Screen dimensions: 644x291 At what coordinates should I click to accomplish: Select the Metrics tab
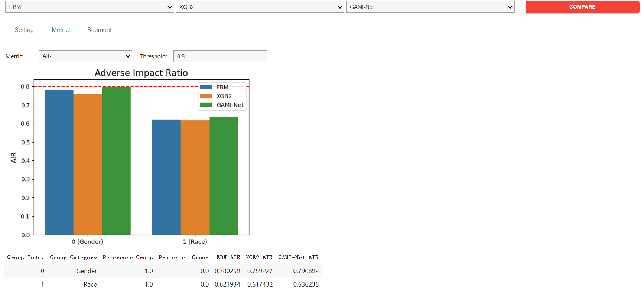(62, 30)
